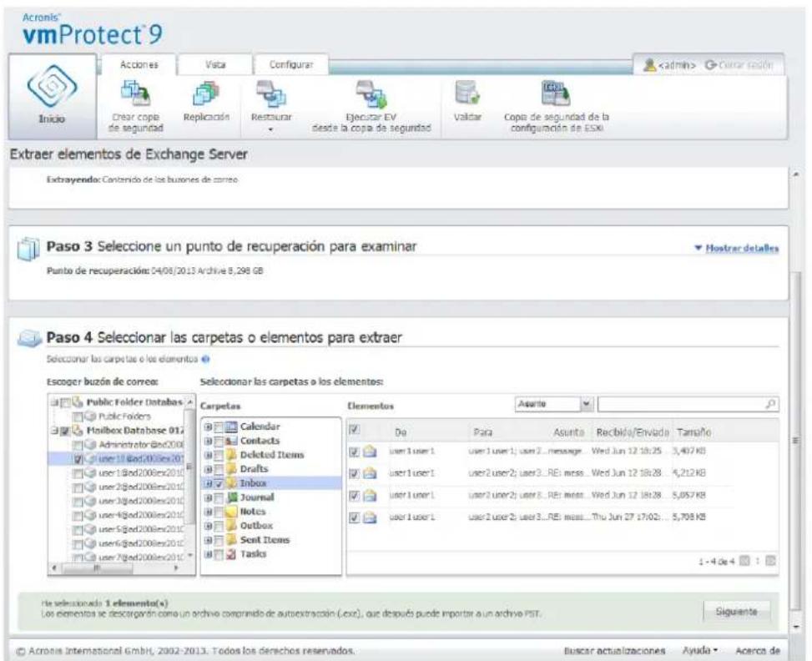Click the Paso 4 folders icon
This screenshot has height=661, width=812.
(x=29, y=338)
